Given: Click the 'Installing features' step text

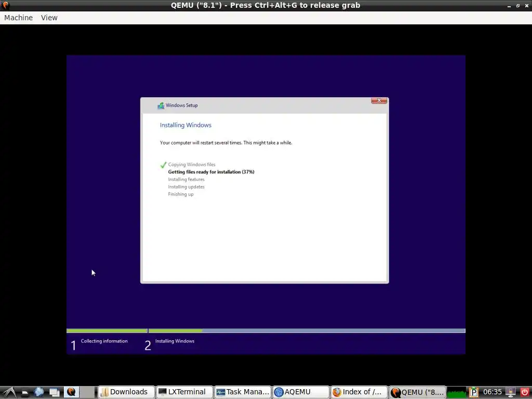Looking at the screenshot, I should tap(187, 179).
